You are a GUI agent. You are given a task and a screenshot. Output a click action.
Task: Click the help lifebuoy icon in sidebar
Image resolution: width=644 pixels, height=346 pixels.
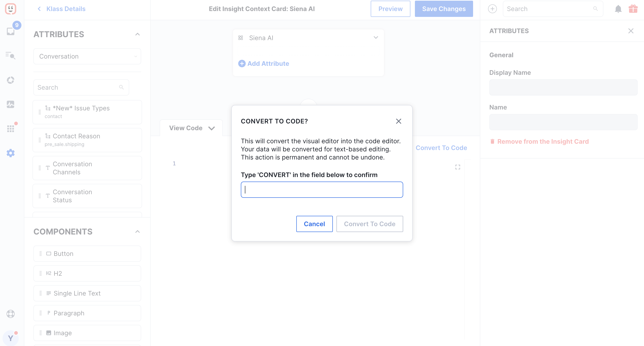[x=11, y=314]
